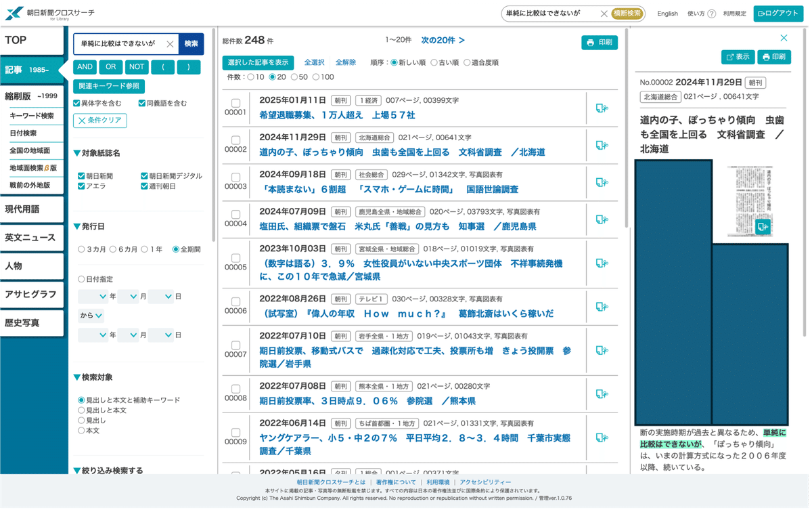Open clip icon for article 00001
This screenshot has width=812, height=510.
(602, 108)
